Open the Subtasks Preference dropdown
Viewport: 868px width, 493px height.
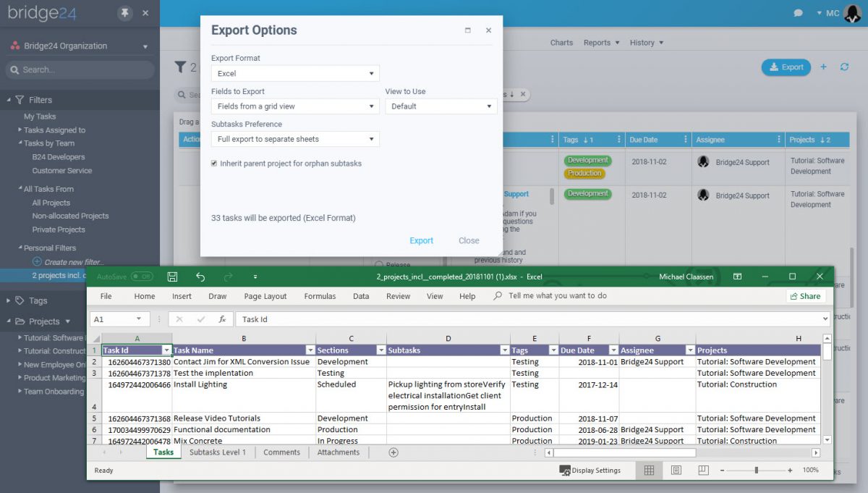point(295,139)
